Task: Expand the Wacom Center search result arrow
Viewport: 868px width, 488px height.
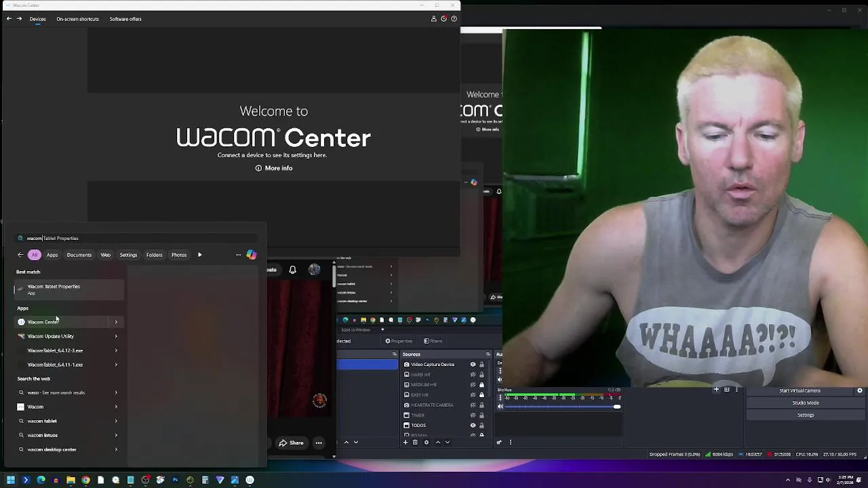Action: (x=116, y=322)
